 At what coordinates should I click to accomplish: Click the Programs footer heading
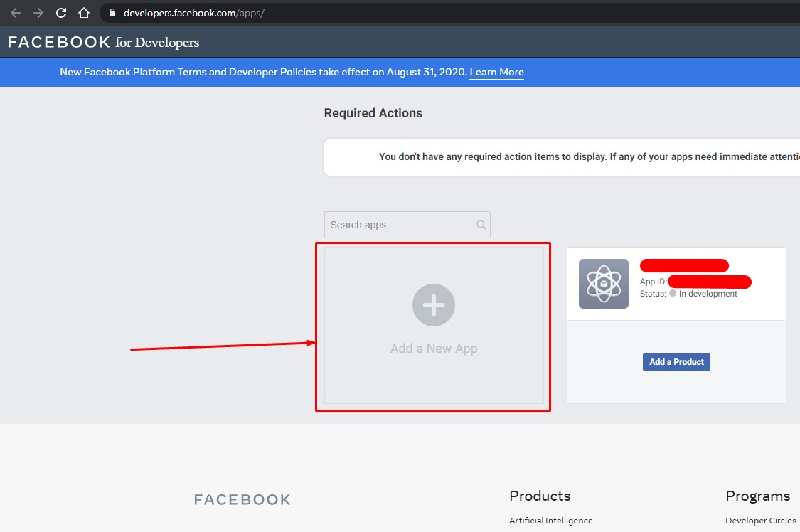(757, 496)
